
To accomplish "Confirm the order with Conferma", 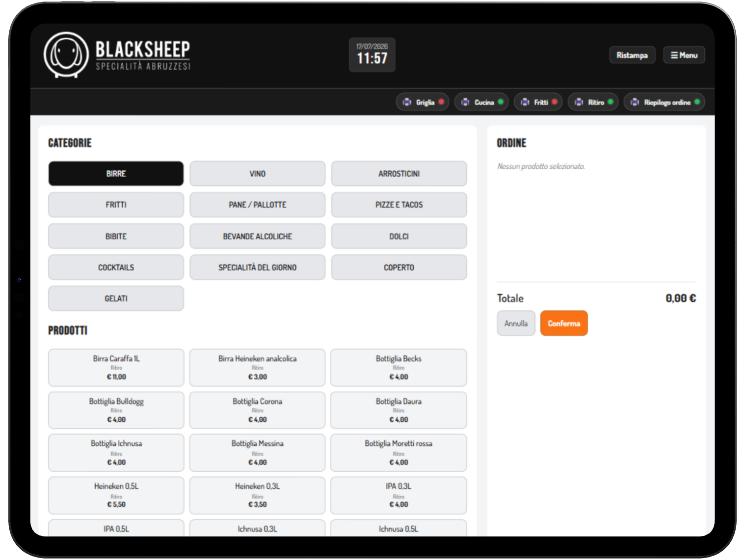I will pos(564,323).
